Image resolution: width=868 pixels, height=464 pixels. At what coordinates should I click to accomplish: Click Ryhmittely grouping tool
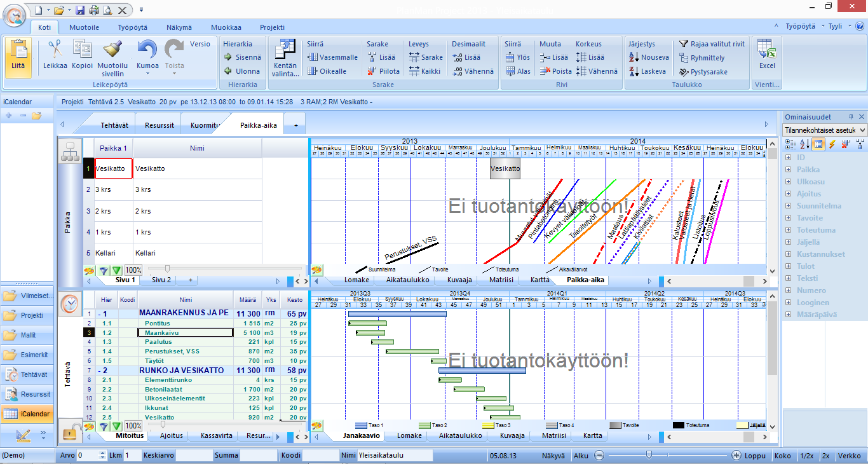pyautogui.click(x=702, y=58)
